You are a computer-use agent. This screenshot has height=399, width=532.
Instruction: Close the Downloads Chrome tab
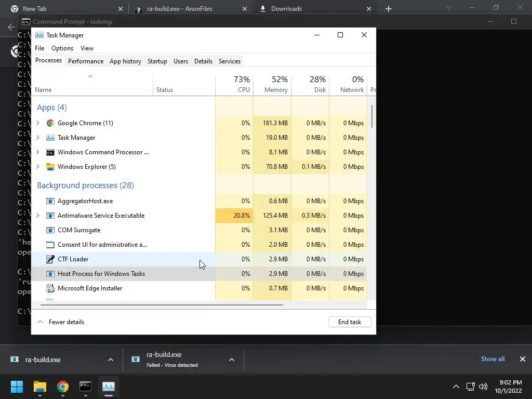[369, 9]
